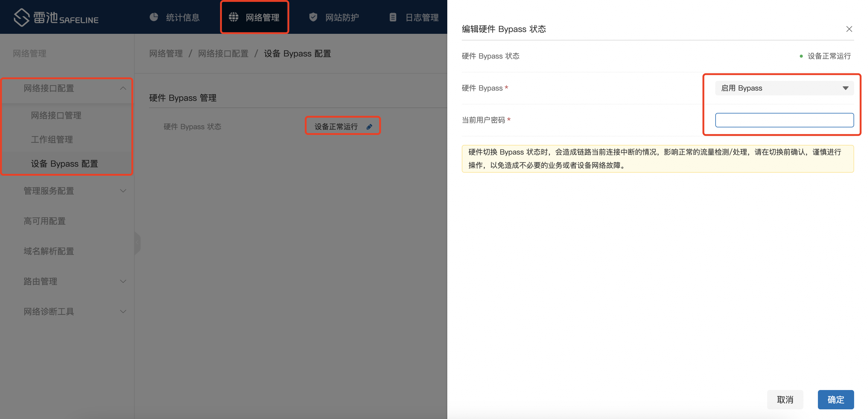Expand the 路由管理 section
This screenshot has width=868, height=419.
(x=123, y=281)
